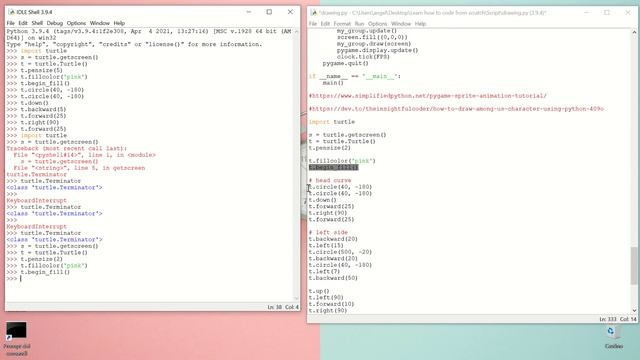640x360 pixels.
Task: Open the Shell menu in IDLE Shell
Action: [37, 23]
